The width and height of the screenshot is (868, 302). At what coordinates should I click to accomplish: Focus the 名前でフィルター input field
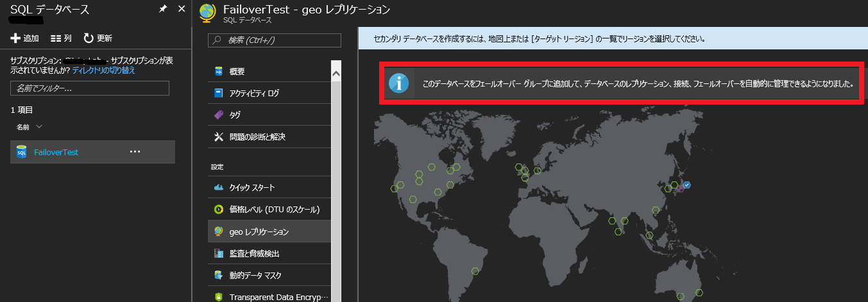coord(90,88)
